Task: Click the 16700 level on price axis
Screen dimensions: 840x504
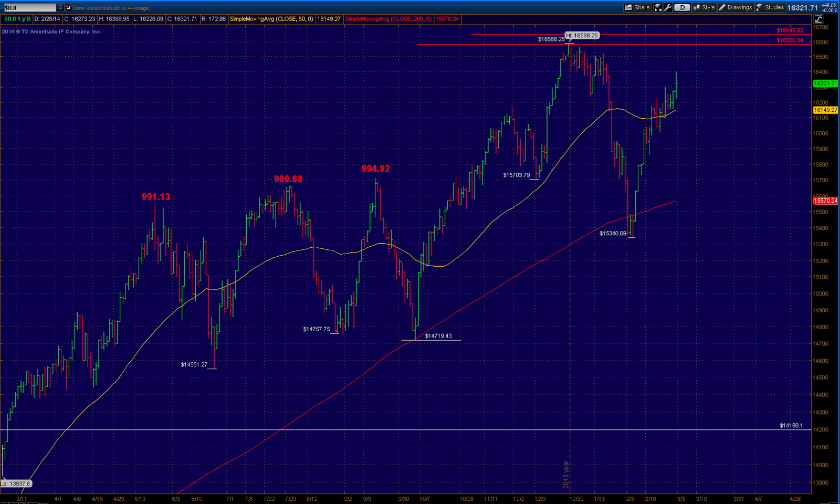Action: 821,27
